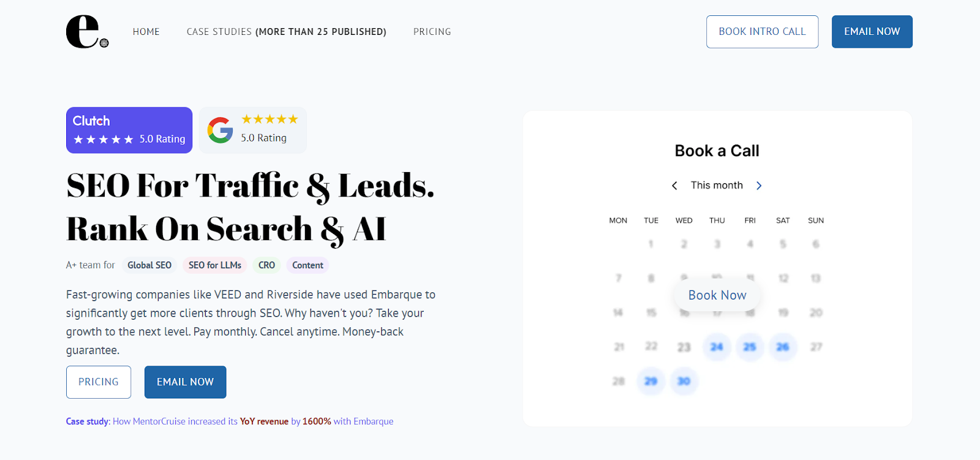
Task: Click the PRICING button below the hero text
Action: point(99,382)
